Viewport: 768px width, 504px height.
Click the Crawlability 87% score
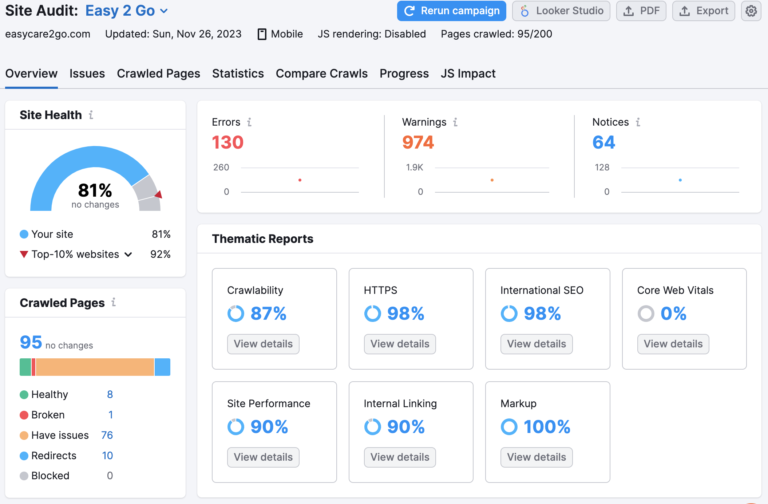click(x=268, y=313)
